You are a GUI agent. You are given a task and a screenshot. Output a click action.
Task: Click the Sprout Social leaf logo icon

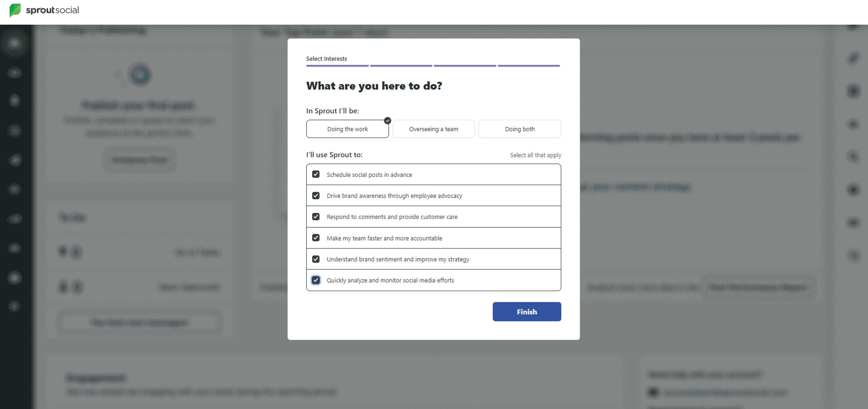[x=15, y=10]
